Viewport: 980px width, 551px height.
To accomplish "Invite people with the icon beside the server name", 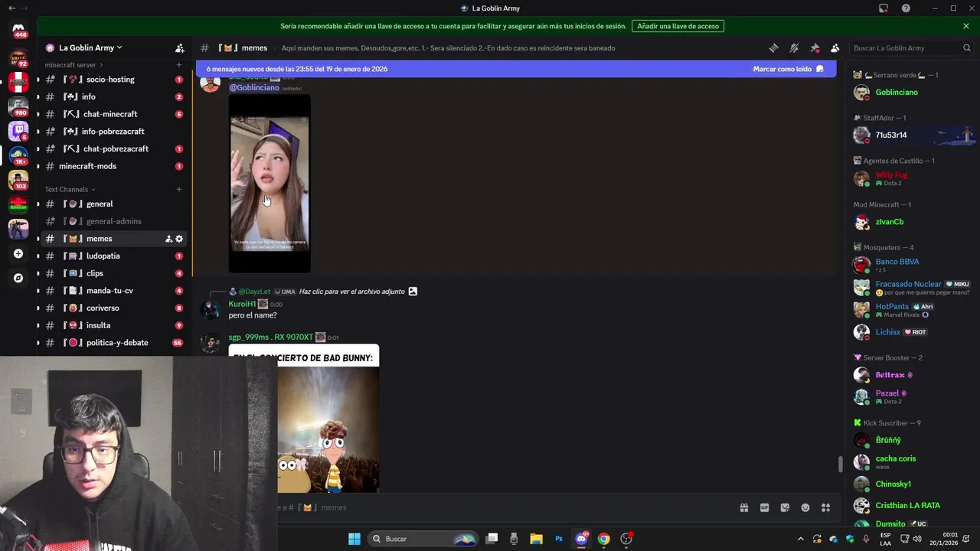I will (x=179, y=47).
